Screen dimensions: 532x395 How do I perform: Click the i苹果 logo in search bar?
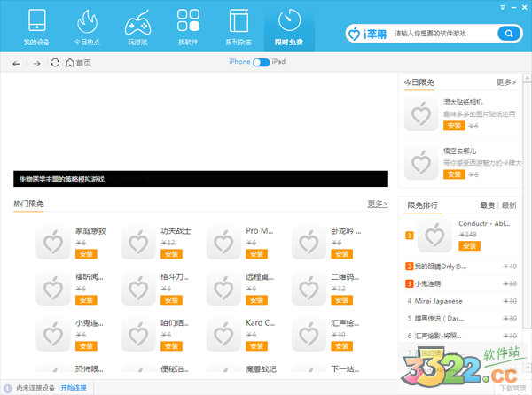pyautogui.click(x=368, y=34)
